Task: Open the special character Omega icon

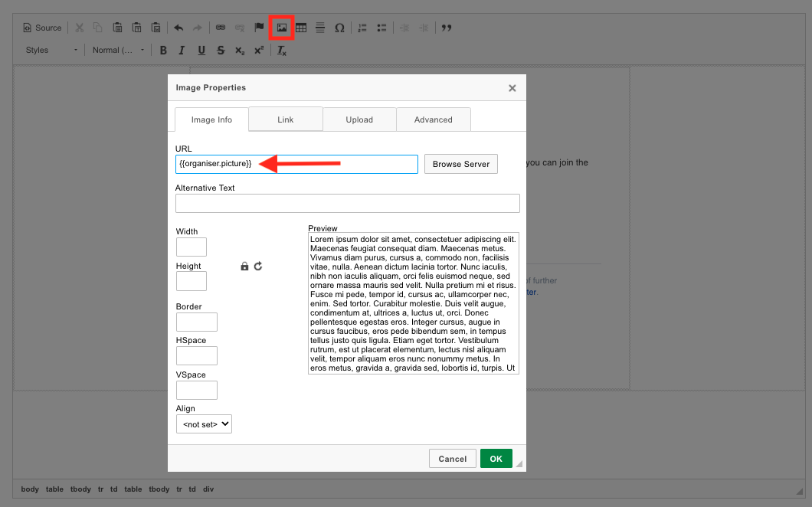Action: pyautogui.click(x=339, y=28)
